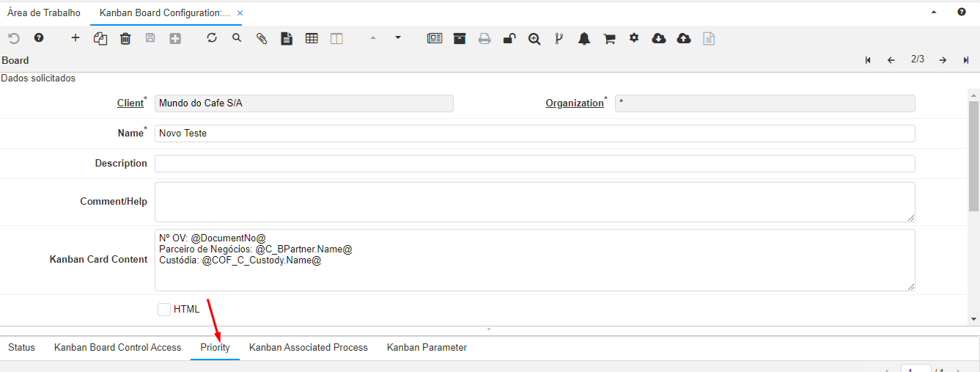Click into the Description input field
This screenshot has height=372, width=980.
(x=534, y=164)
